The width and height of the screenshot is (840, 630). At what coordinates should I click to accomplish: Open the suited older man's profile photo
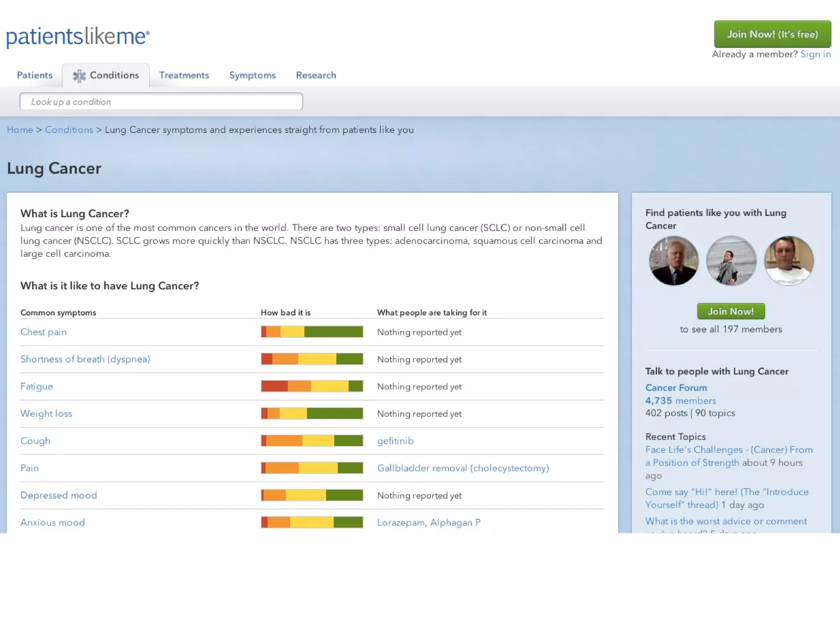coord(673,261)
